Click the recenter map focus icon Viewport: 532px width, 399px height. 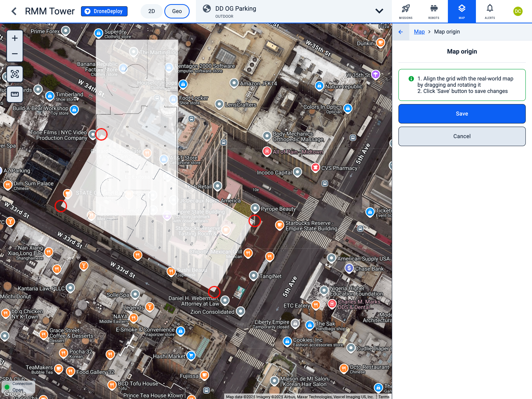pyautogui.click(x=15, y=74)
